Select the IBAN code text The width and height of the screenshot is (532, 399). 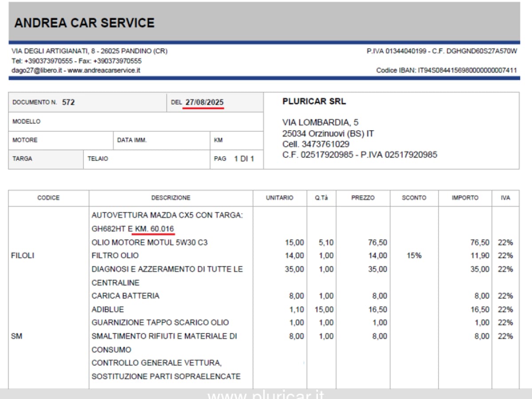pos(467,70)
